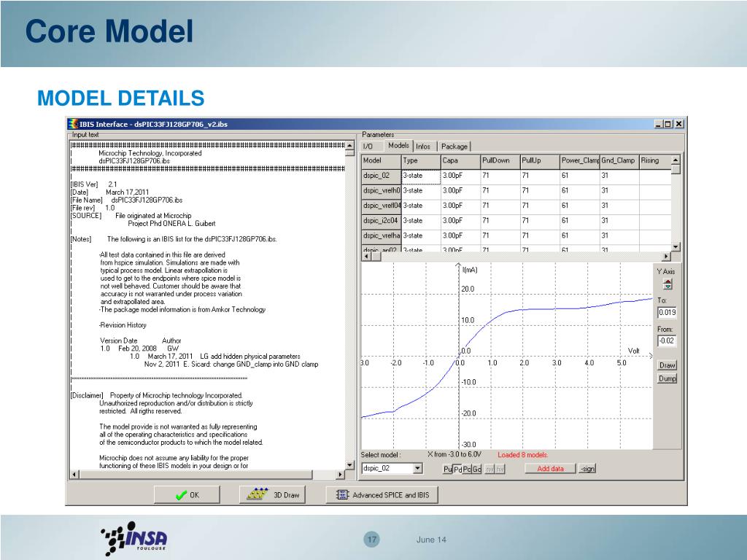Click the models table scroll right arrow

(667, 256)
